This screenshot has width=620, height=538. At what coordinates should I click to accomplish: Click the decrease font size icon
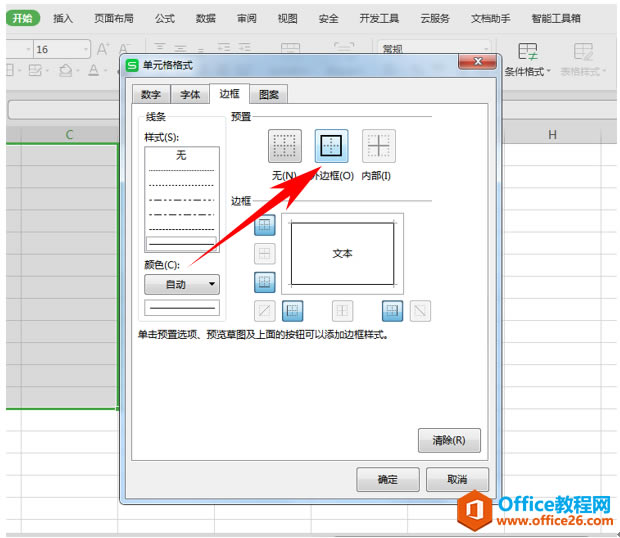point(124,49)
